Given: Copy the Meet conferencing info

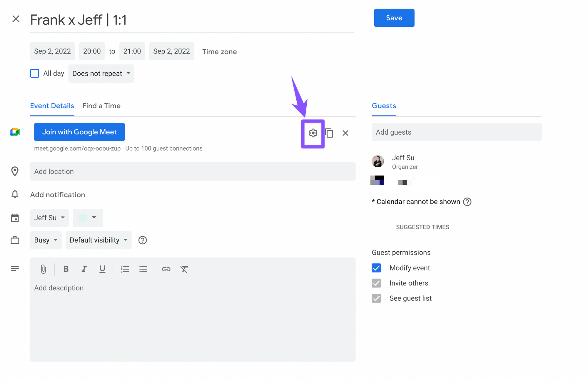Looking at the screenshot, I should [329, 133].
